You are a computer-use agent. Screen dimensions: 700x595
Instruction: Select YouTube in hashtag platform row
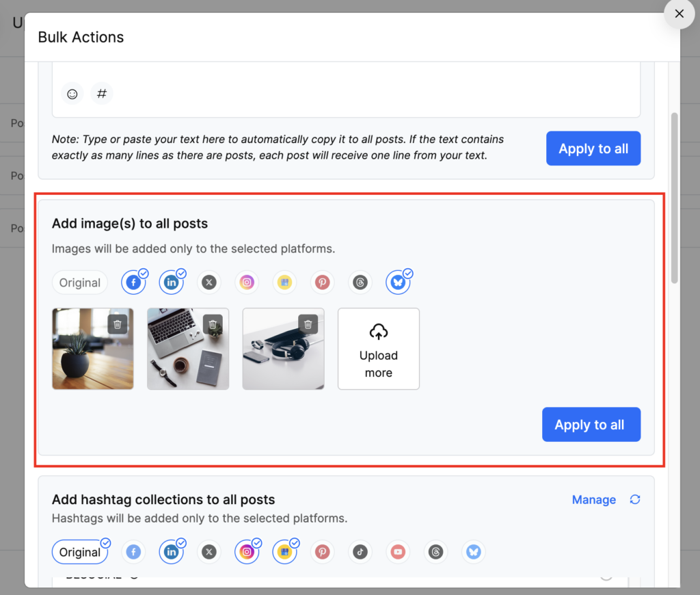pos(398,552)
